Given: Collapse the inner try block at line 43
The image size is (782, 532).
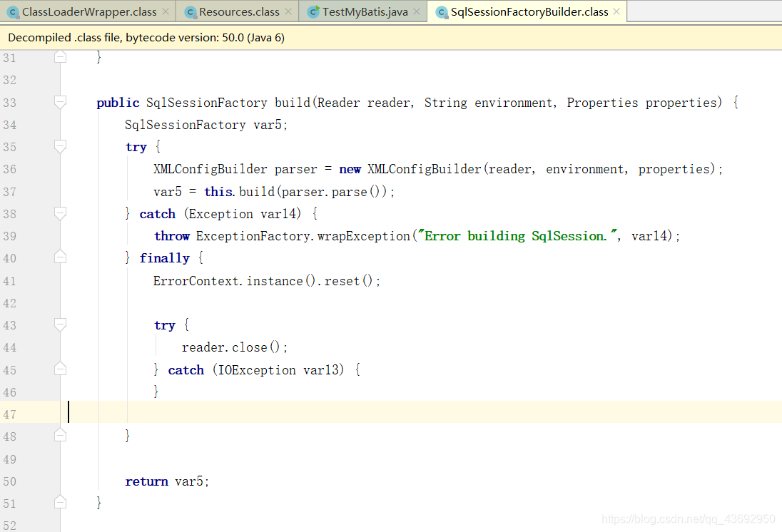Looking at the screenshot, I should [60, 325].
